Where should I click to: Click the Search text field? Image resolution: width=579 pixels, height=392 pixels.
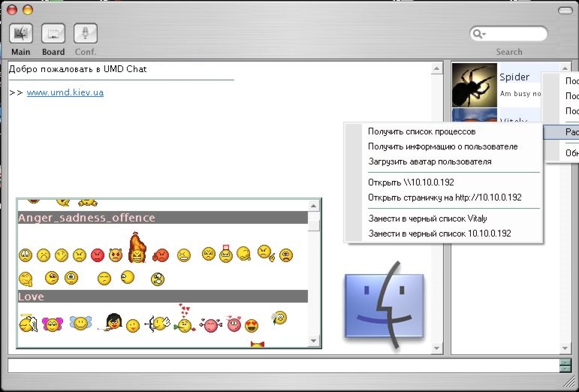point(517,35)
